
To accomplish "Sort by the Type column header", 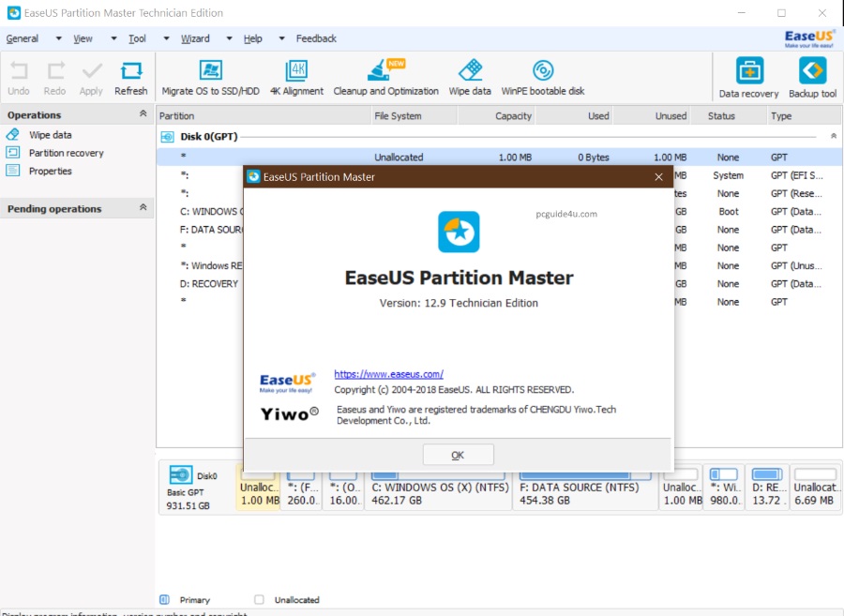I will click(803, 115).
